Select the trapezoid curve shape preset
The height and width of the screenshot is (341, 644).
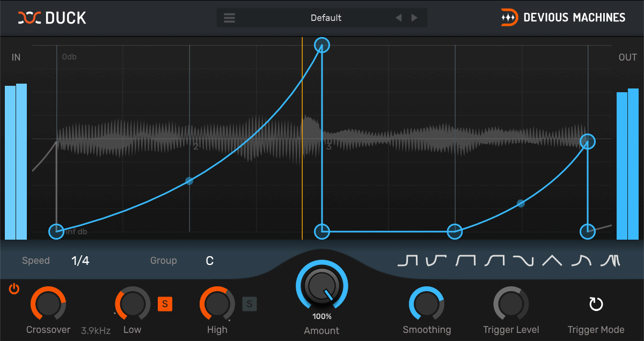coord(464,261)
